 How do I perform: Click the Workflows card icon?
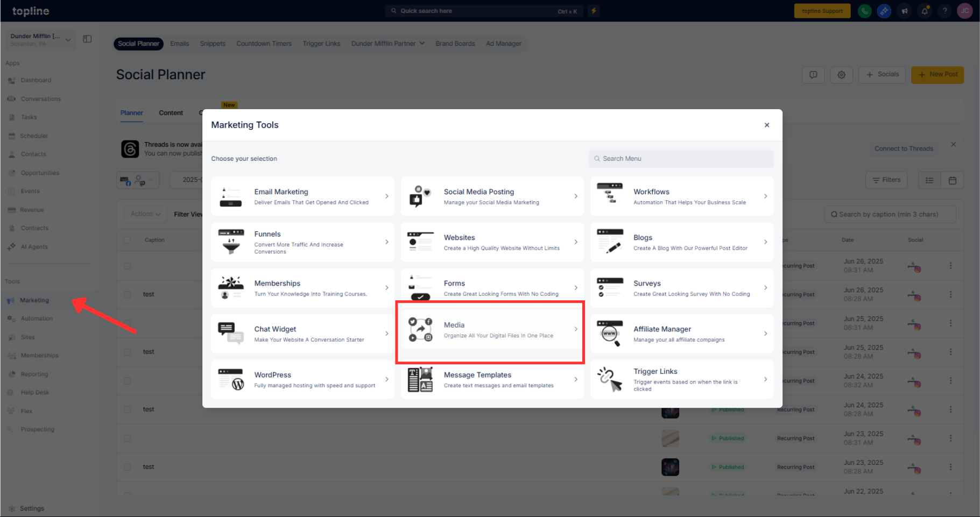[x=610, y=193]
